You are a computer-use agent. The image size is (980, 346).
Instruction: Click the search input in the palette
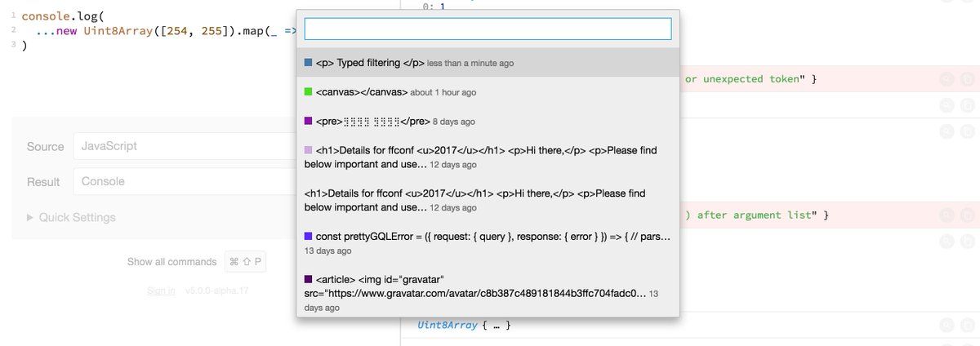pos(488,29)
